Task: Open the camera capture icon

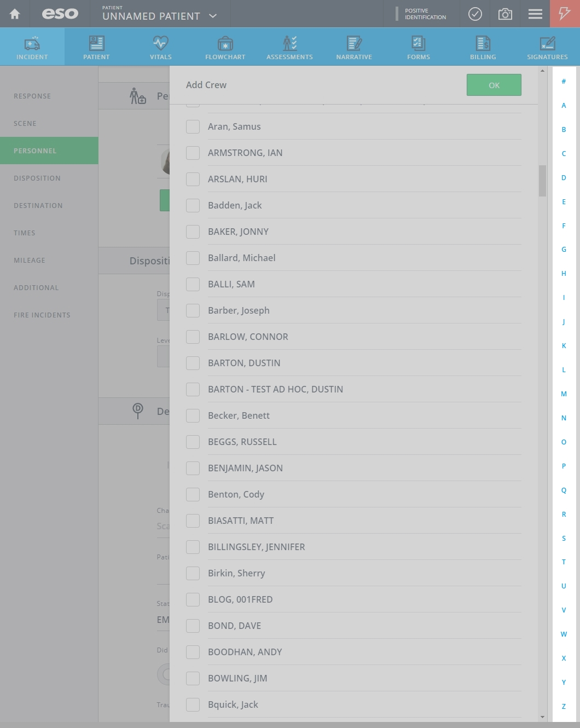Action: point(505,14)
